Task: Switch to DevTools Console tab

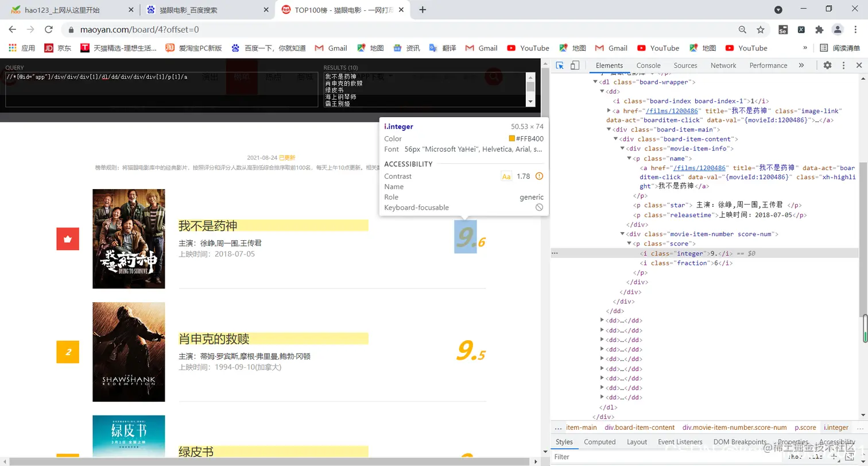Action: [648, 66]
